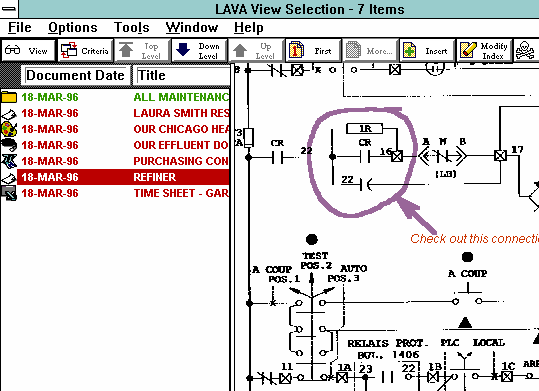Viewport: 539px width, 391px height.
Task: Go to Top Level
Action: pyautogui.click(x=142, y=51)
